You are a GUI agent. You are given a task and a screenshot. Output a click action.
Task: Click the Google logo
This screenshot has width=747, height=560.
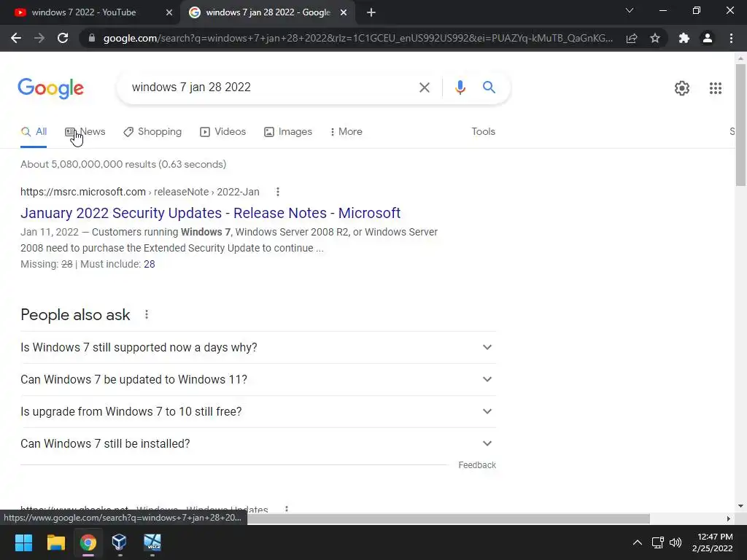[x=50, y=88]
